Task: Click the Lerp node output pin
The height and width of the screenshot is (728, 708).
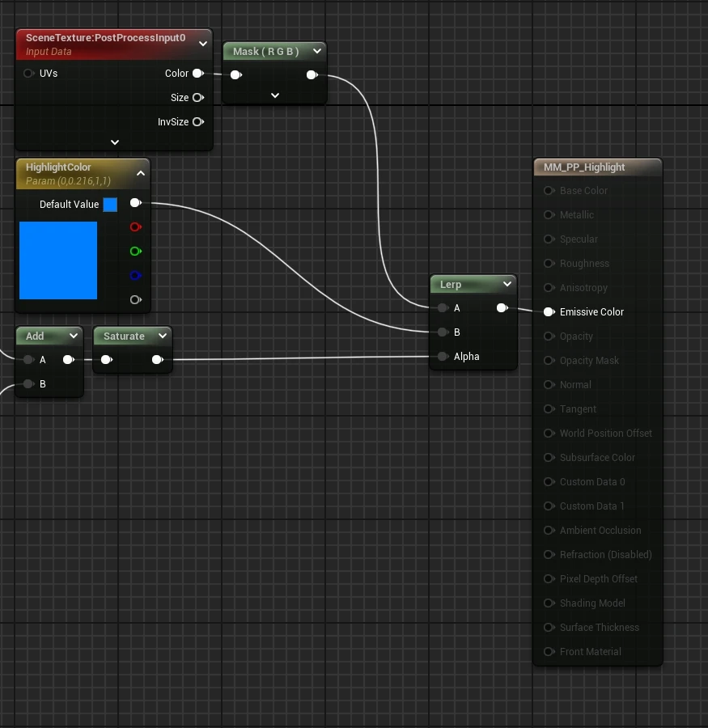Action: (502, 308)
